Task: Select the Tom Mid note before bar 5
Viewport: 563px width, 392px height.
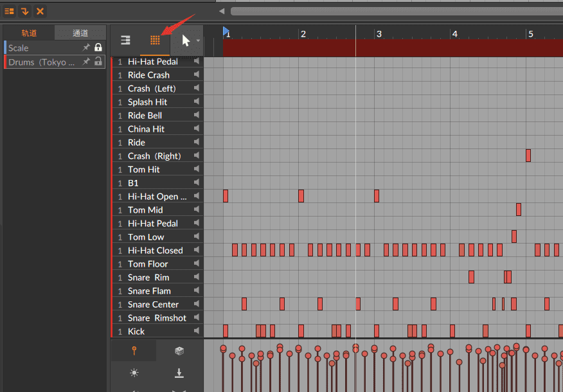Action: [519, 209]
